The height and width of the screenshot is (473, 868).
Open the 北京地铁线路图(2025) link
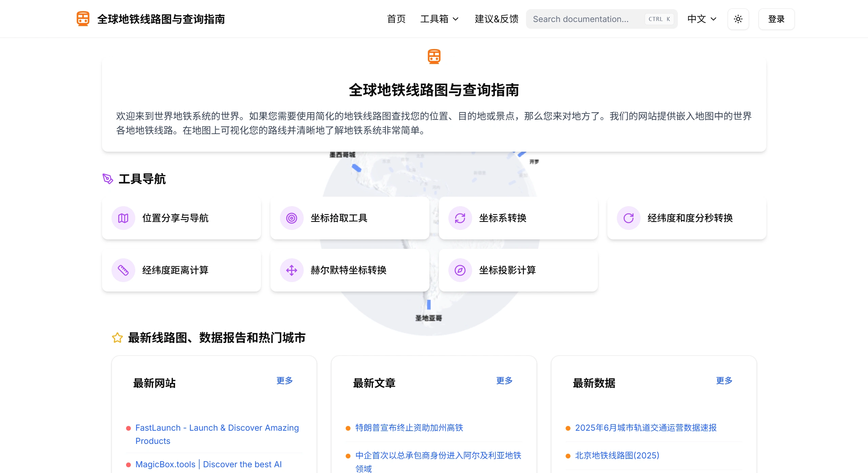pos(617,455)
